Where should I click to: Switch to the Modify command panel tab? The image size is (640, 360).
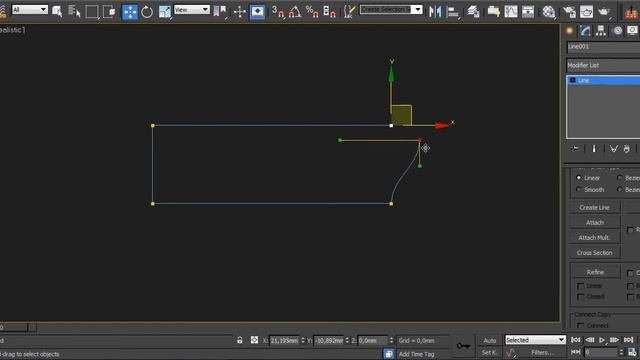tap(585, 31)
